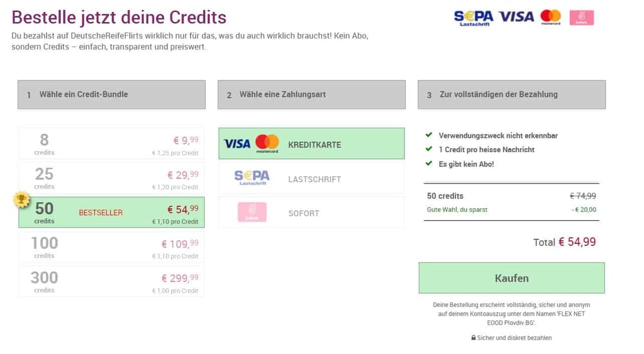The width and height of the screenshot is (644, 354).
Task: Click the padlock icon beside Sicher und diskret
Action: click(474, 338)
